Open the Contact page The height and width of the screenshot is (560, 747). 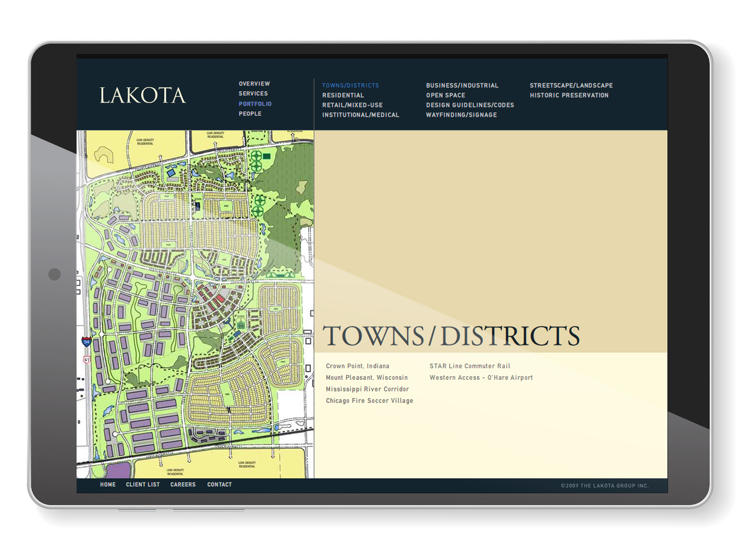click(219, 485)
